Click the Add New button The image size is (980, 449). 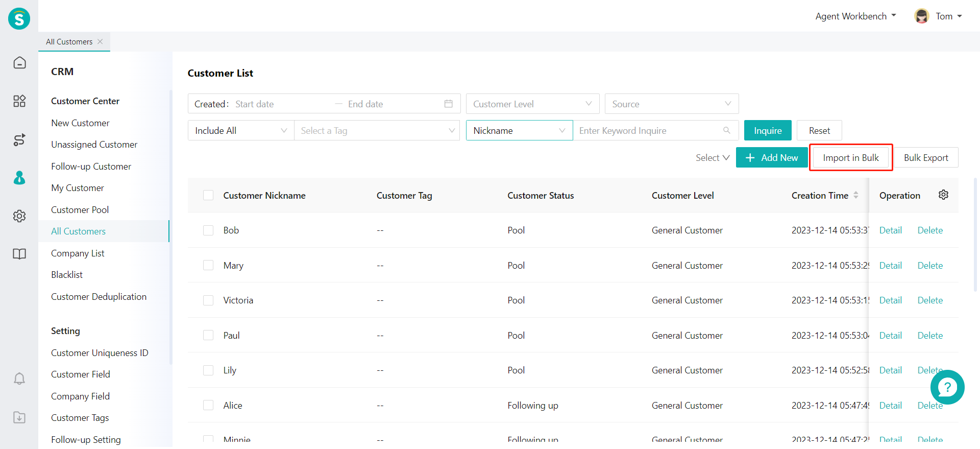tap(772, 158)
